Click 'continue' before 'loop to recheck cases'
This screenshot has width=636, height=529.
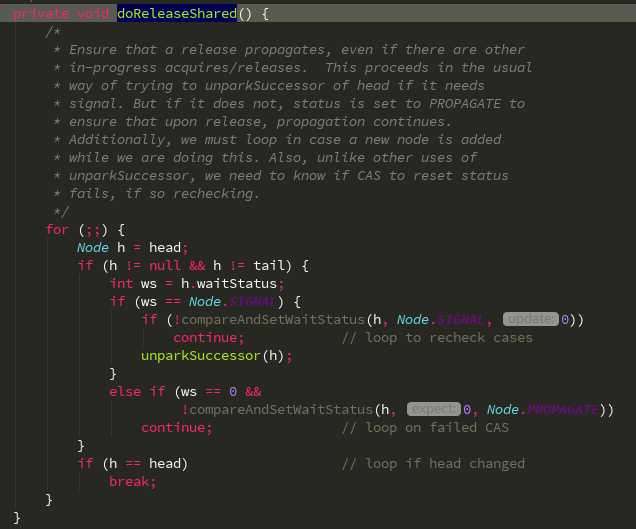[x=205, y=338]
